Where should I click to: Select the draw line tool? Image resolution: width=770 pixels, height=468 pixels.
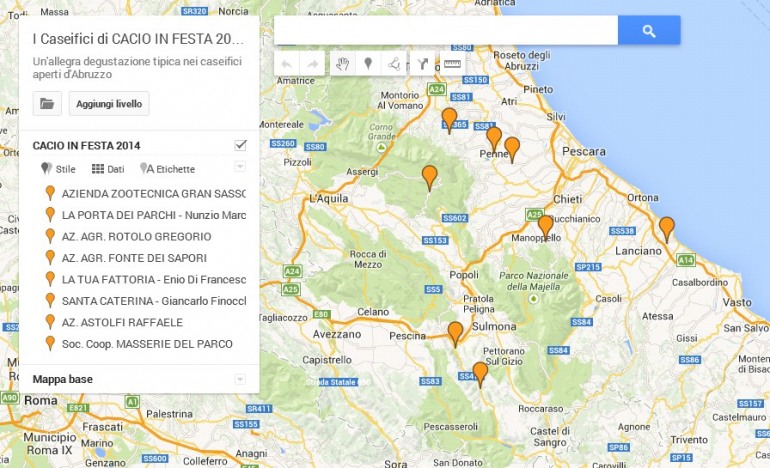click(394, 64)
